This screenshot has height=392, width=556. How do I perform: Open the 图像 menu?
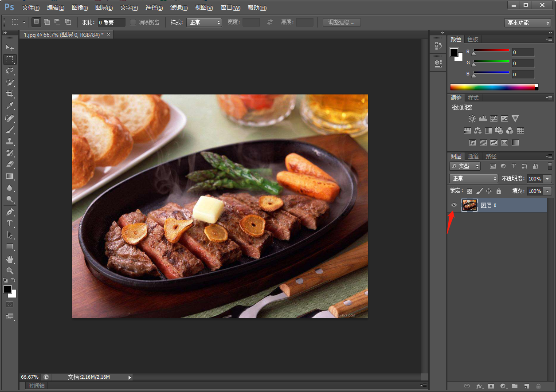(79, 8)
